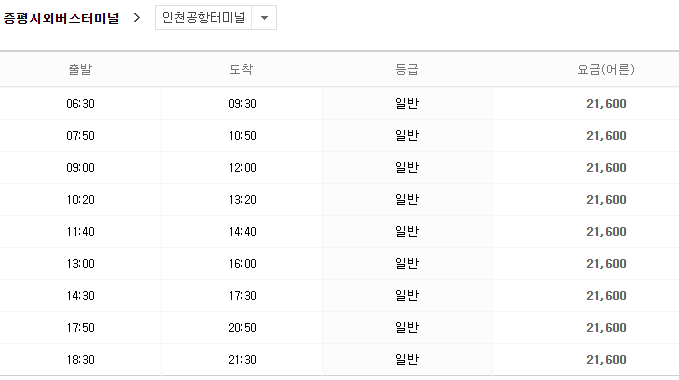Click the 21,600 fare in the 17:50 row
This screenshot has width=679, height=380.
(606, 328)
